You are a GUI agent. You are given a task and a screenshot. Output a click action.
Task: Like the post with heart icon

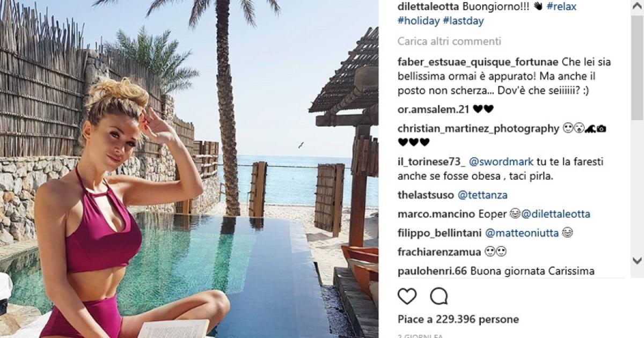[x=407, y=296]
